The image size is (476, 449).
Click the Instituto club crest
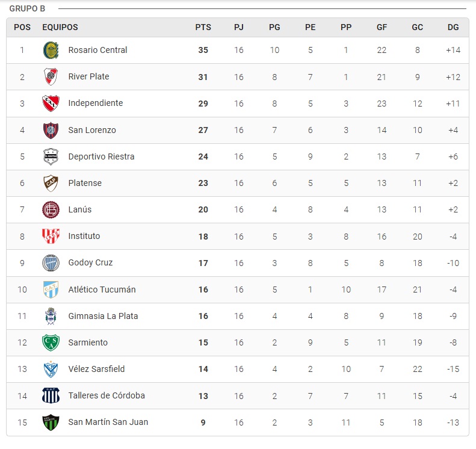click(x=51, y=236)
